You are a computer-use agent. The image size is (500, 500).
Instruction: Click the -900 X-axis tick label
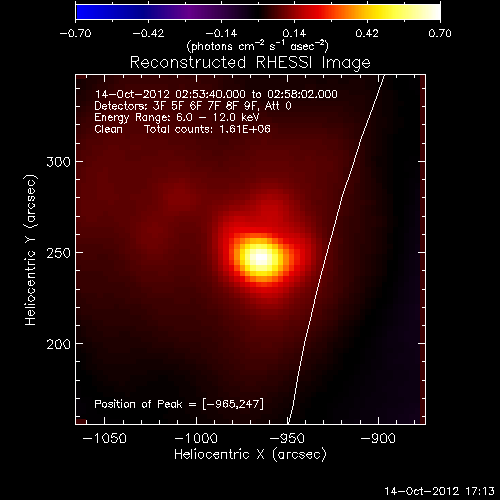pos(378,438)
